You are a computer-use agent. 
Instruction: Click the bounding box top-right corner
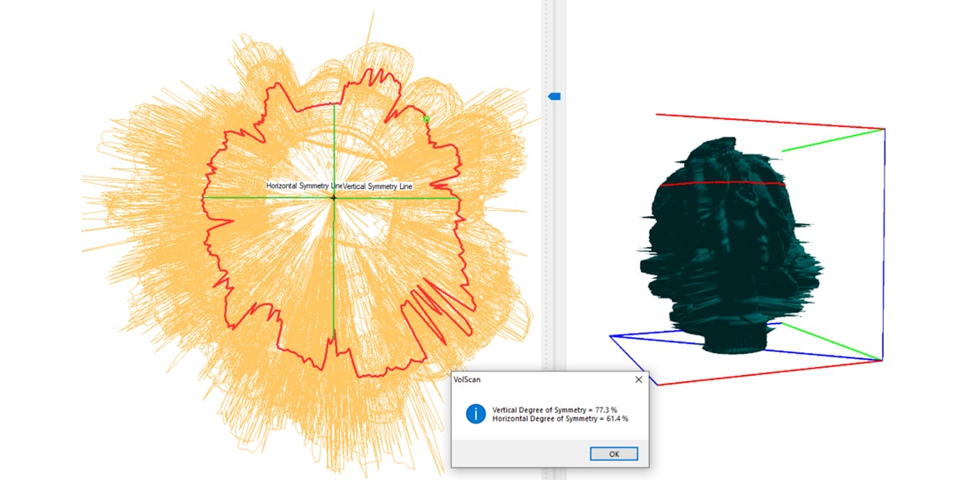tap(884, 130)
